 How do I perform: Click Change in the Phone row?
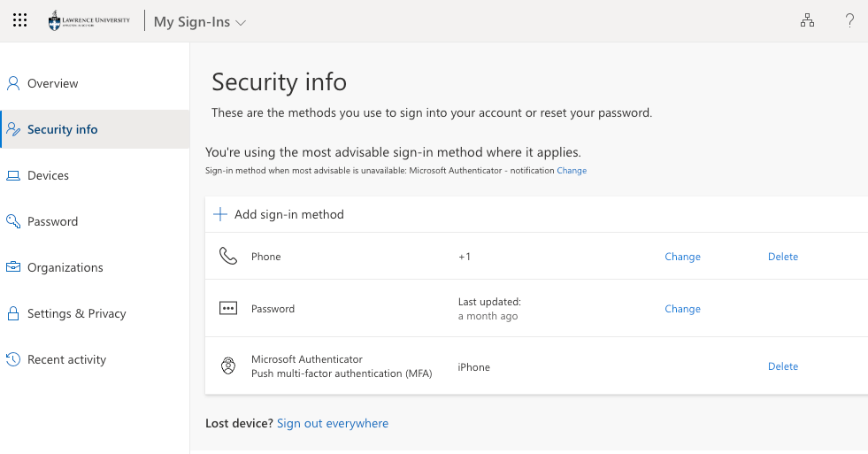point(682,257)
